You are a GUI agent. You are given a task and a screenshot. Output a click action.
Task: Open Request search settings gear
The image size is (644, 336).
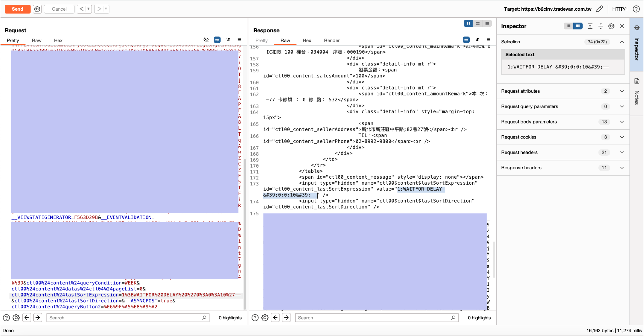16,318
